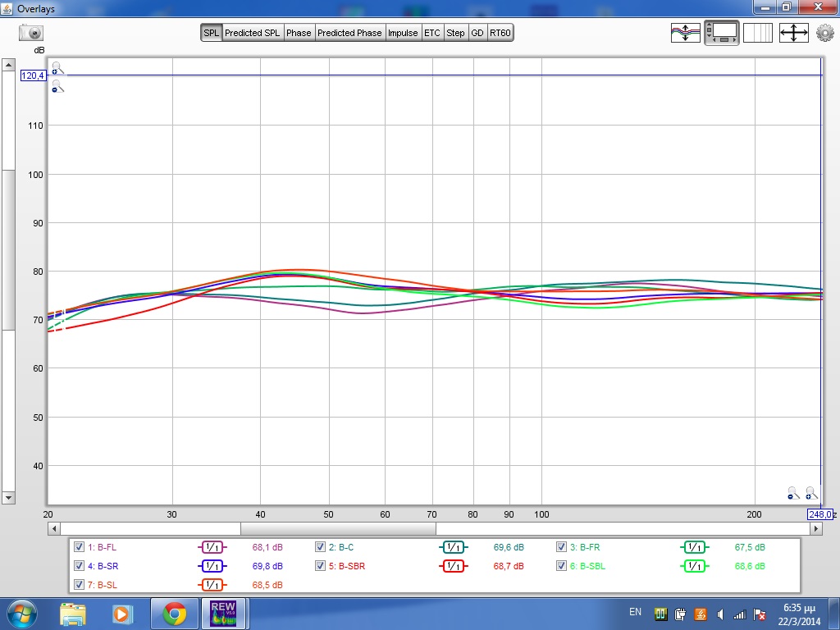
Task: Switch to the RT60 tab
Action: pyautogui.click(x=500, y=33)
